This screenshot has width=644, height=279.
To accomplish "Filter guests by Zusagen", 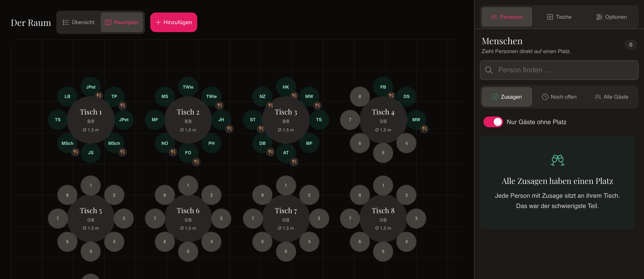I will coord(507,97).
